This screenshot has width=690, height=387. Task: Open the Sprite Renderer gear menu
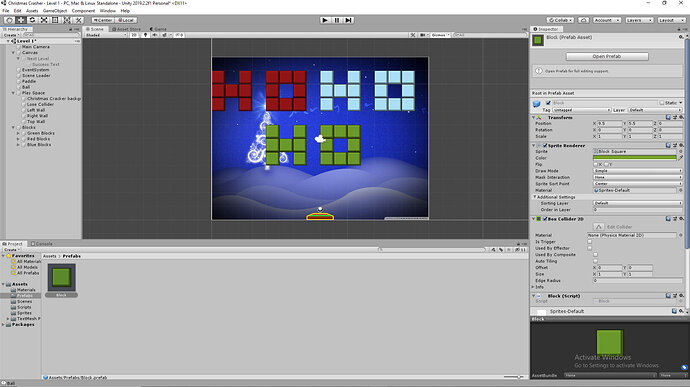pyautogui.click(x=681, y=145)
